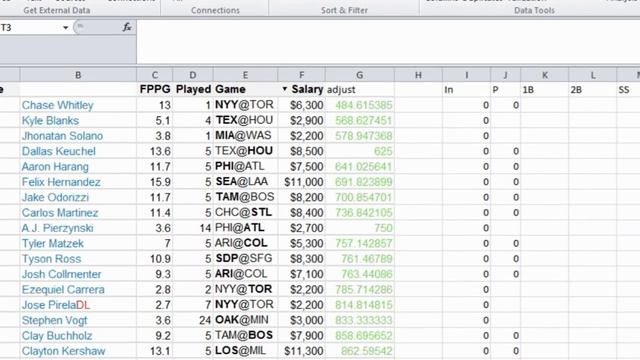Open the Chase Whitley player link
640x360 pixels.
(x=58, y=105)
